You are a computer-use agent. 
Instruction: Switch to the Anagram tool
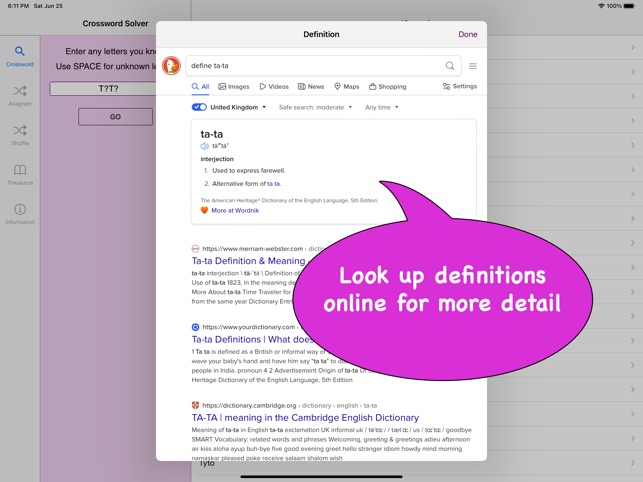click(x=20, y=96)
